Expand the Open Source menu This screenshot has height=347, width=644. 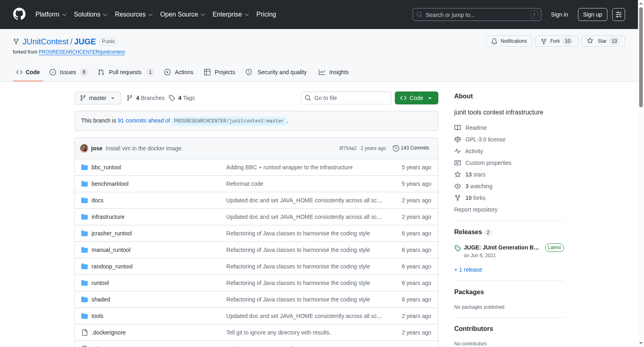tap(182, 15)
